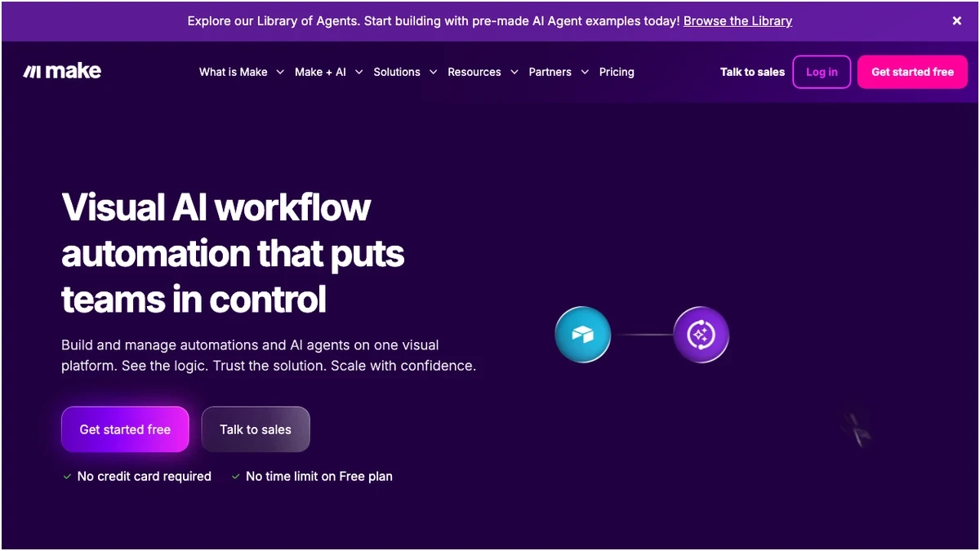The image size is (980, 551).
Task: Expand the What is Make dropdown
Action: [233, 72]
